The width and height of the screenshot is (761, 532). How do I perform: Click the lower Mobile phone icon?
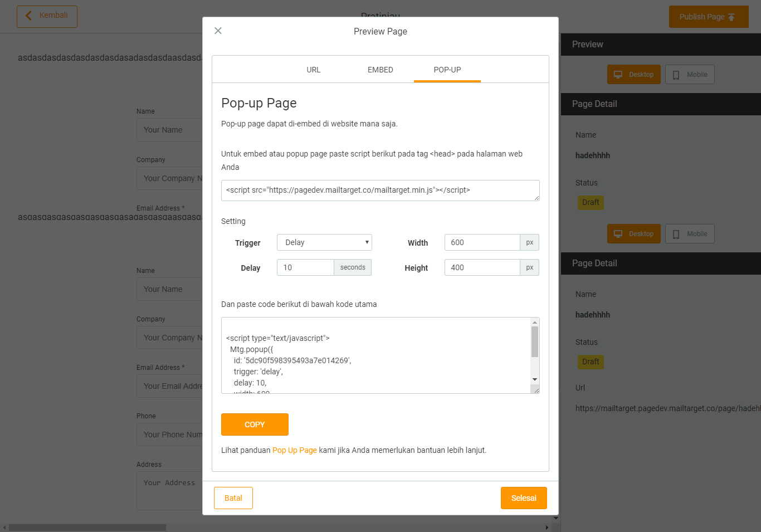(676, 234)
